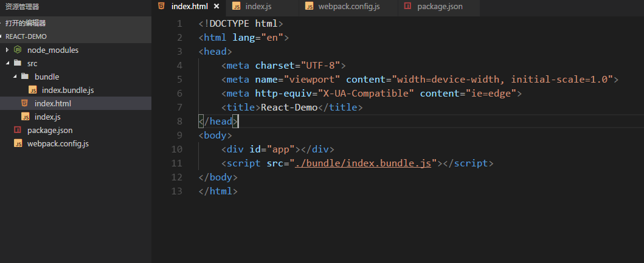Click the closing </script> tag

(468, 163)
